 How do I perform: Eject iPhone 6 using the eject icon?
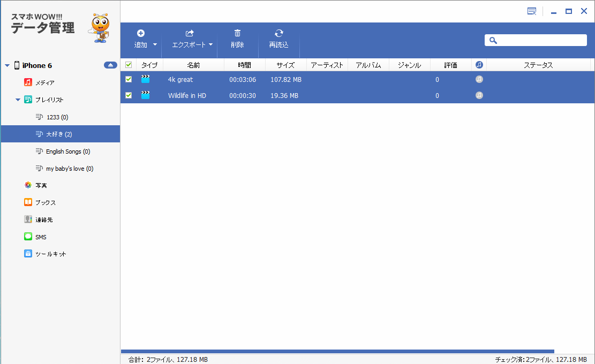pyautogui.click(x=110, y=65)
